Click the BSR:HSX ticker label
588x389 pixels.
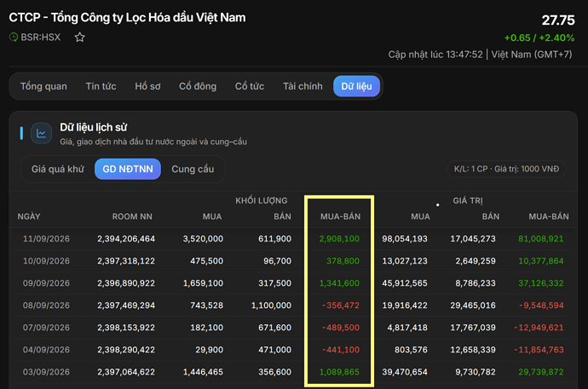click(x=41, y=38)
